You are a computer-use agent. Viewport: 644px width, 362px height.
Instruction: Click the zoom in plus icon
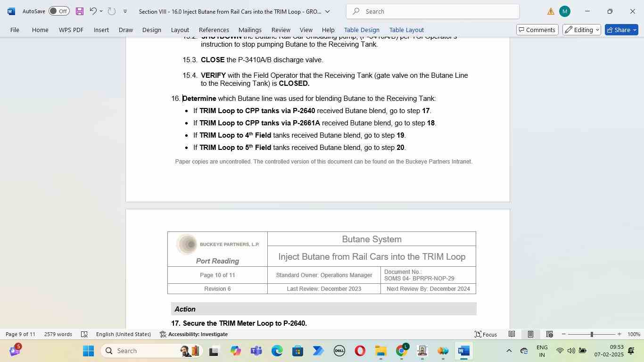pos(619,334)
